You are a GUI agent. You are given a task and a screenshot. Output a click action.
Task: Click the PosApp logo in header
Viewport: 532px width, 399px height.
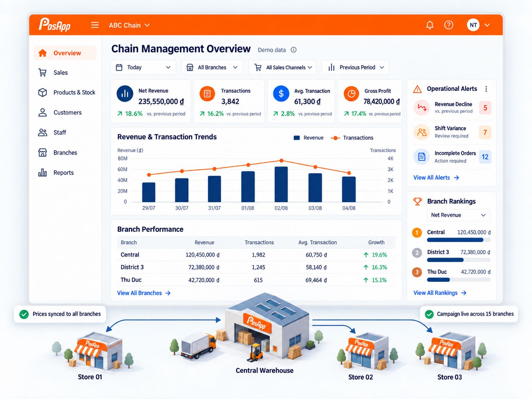pos(54,25)
